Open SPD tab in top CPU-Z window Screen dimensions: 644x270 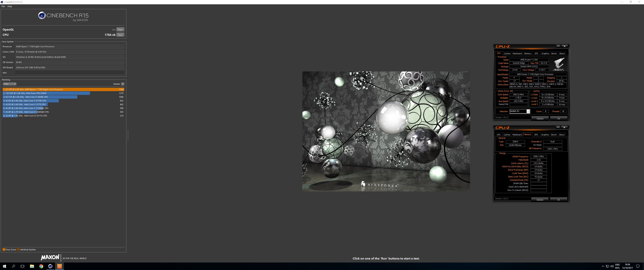(x=536, y=53)
